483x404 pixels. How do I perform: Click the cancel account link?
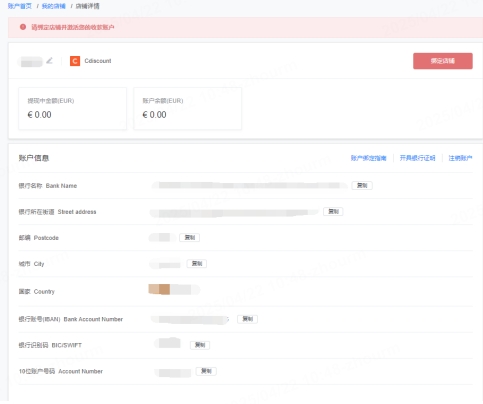[460, 158]
